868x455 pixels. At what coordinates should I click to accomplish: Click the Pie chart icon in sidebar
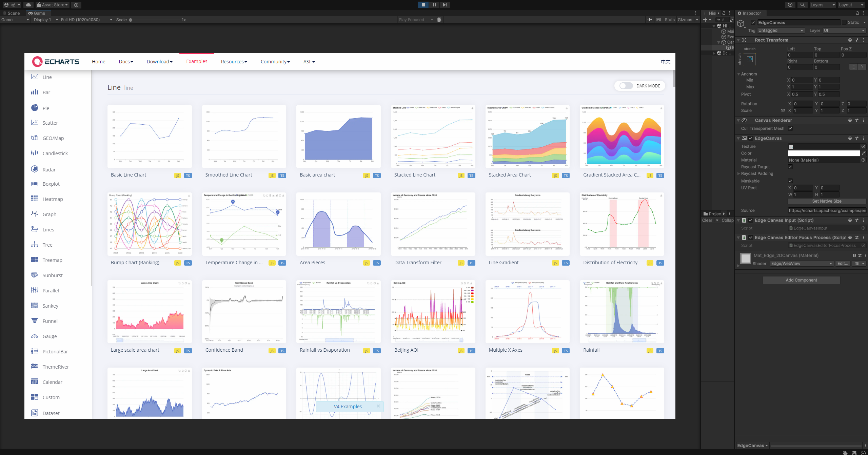[x=35, y=108]
